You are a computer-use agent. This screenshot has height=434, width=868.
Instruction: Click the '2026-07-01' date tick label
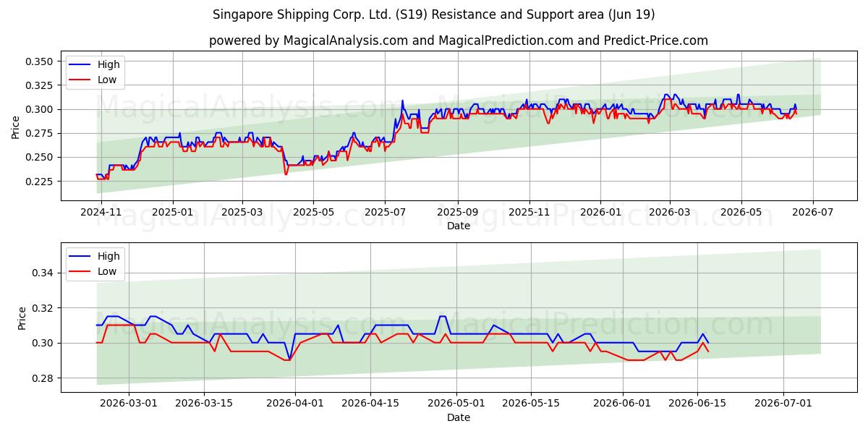tap(784, 404)
